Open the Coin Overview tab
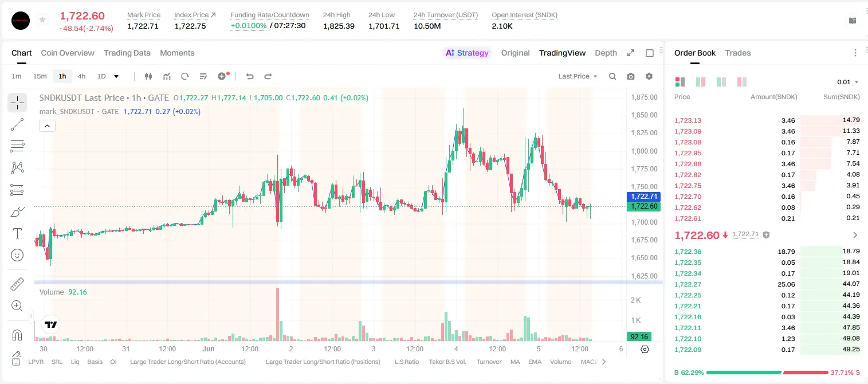This screenshot has height=384, width=868. (x=68, y=53)
